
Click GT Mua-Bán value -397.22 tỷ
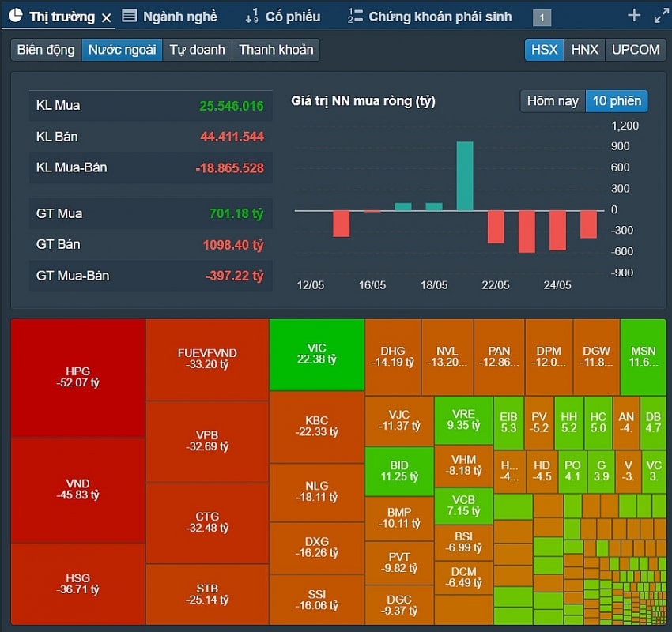[235, 276]
